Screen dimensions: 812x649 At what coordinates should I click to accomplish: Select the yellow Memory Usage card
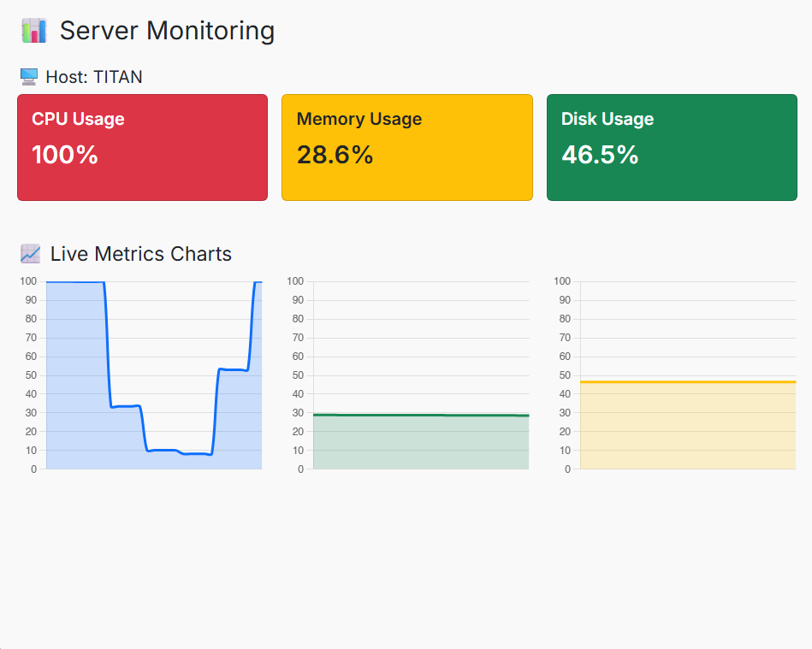(x=407, y=147)
